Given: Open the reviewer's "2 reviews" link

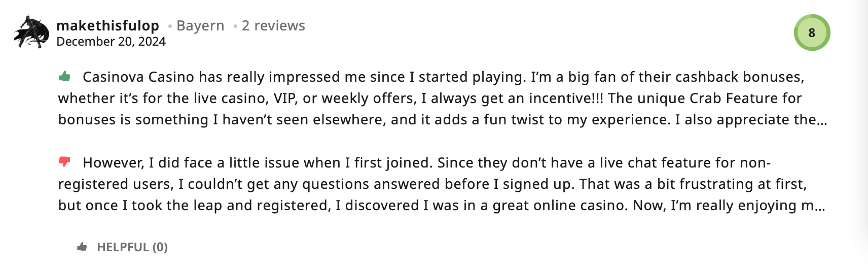Looking at the screenshot, I should click(273, 25).
